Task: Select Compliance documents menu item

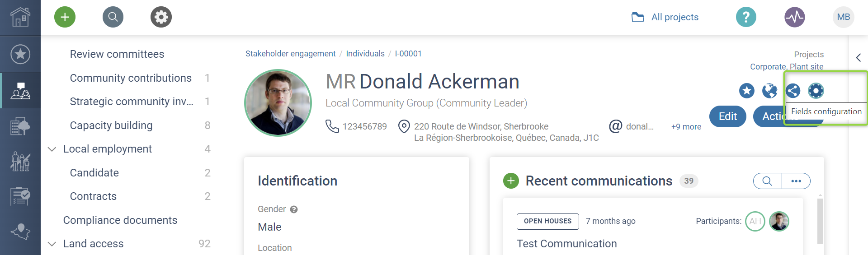Action: 120,220
